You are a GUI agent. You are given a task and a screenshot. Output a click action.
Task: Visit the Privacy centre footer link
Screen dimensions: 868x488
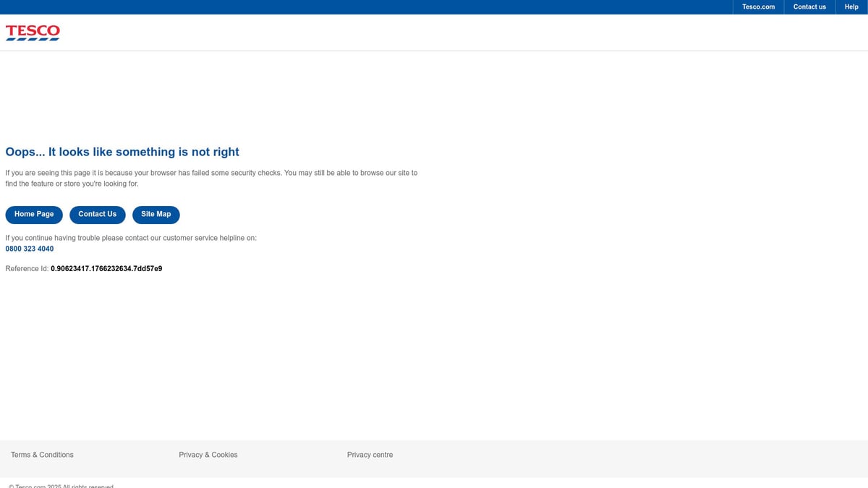click(x=370, y=455)
